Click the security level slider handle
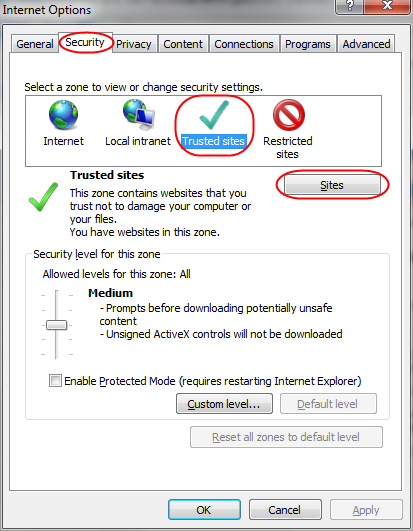 [57, 325]
